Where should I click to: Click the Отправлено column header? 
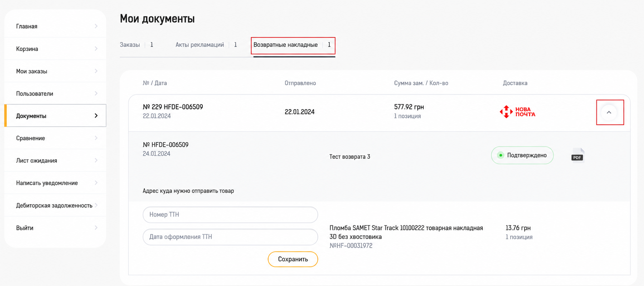pos(300,83)
